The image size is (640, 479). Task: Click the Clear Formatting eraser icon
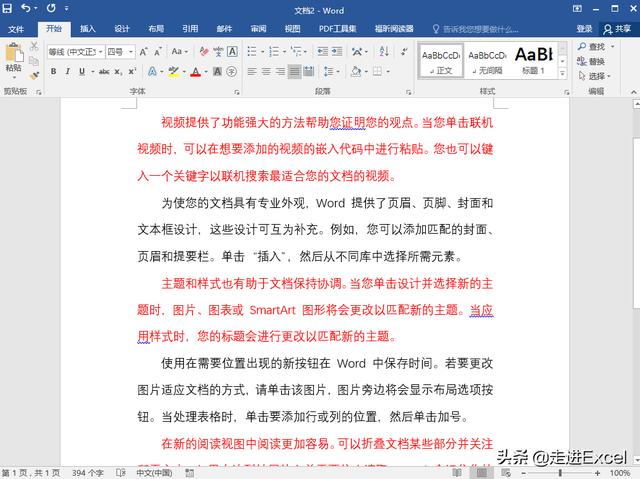(204, 51)
